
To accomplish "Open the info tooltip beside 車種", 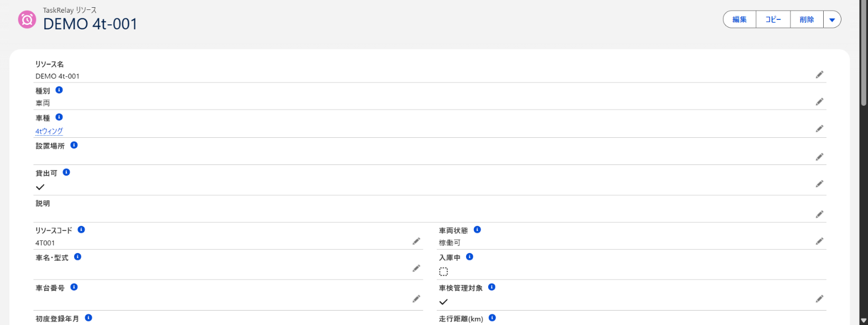I will (x=59, y=117).
